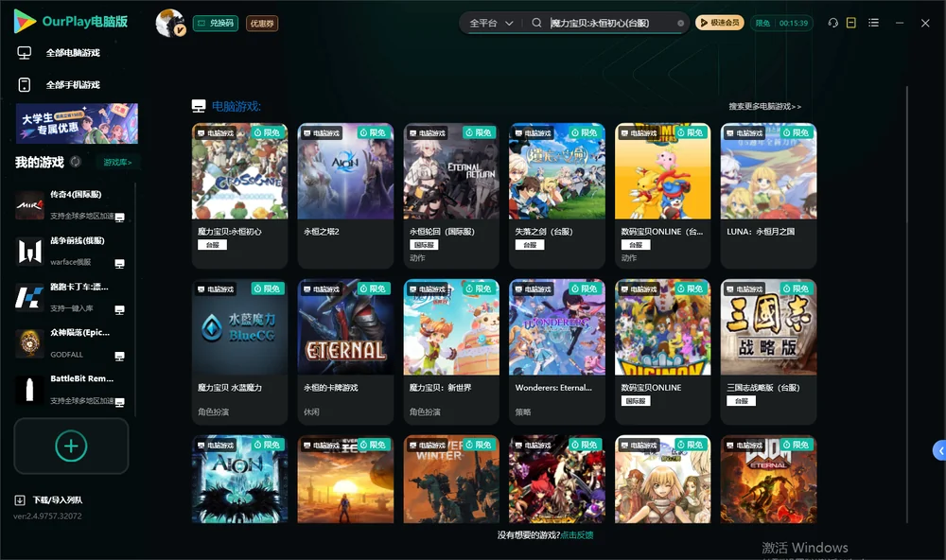Viewport: 946px width, 560px height.
Task: Open the 大学生专属优惠 banner
Action: pyautogui.click(x=77, y=123)
